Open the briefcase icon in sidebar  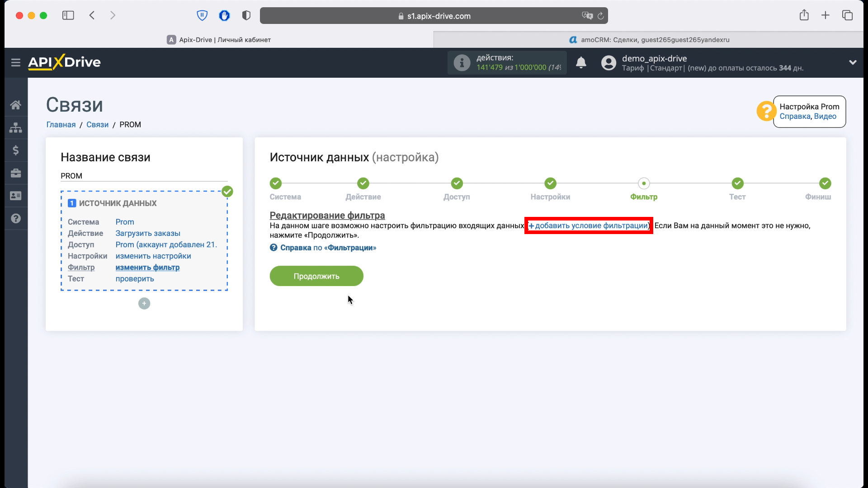(x=16, y=173)
